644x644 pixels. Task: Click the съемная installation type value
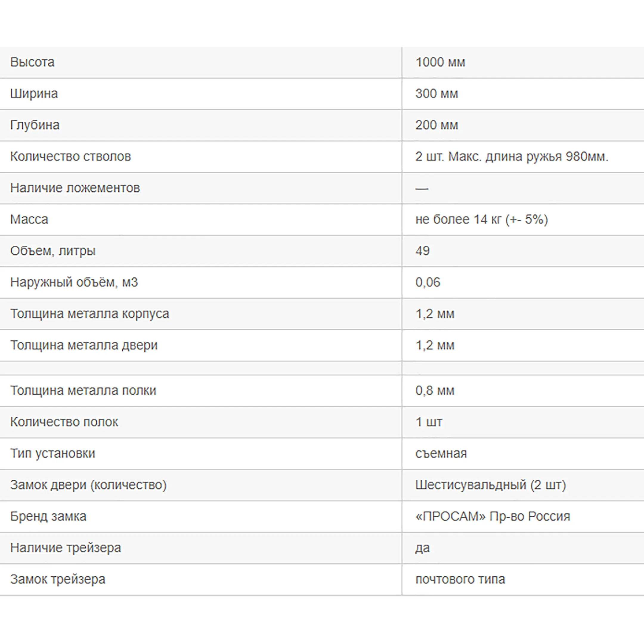(x=441, y=453)
